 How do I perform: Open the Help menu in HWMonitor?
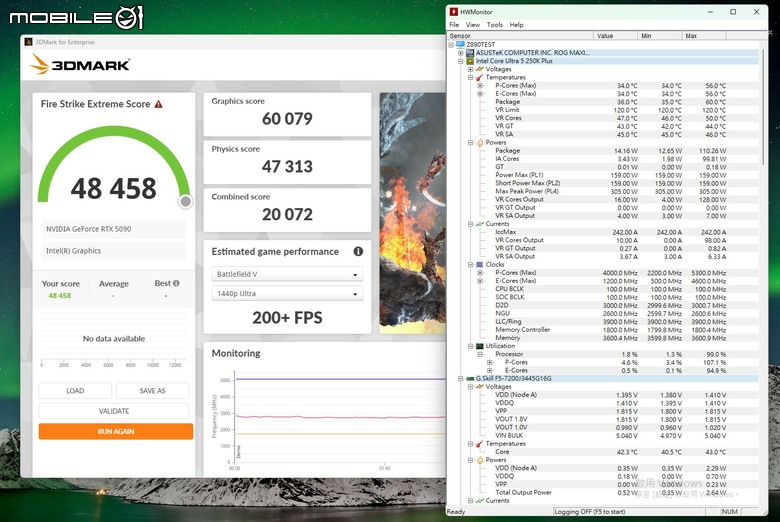516,24
